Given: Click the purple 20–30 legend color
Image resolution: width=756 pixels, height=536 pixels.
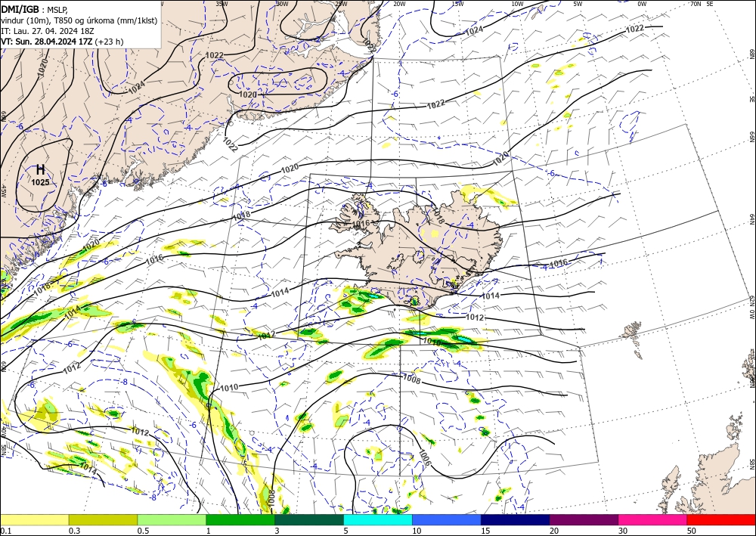Looking at the screenshot, I should click(584, 519).
